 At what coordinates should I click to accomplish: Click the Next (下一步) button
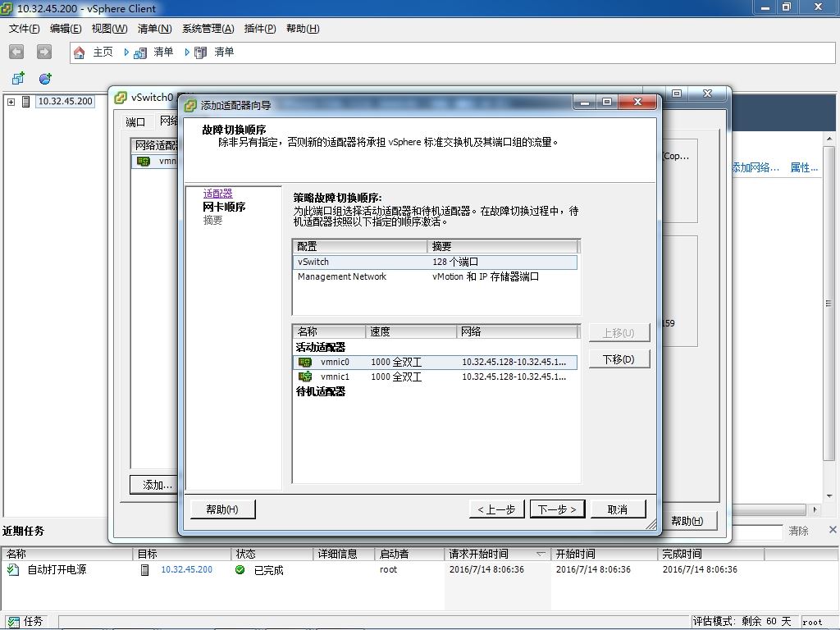[x=557, y=509]
